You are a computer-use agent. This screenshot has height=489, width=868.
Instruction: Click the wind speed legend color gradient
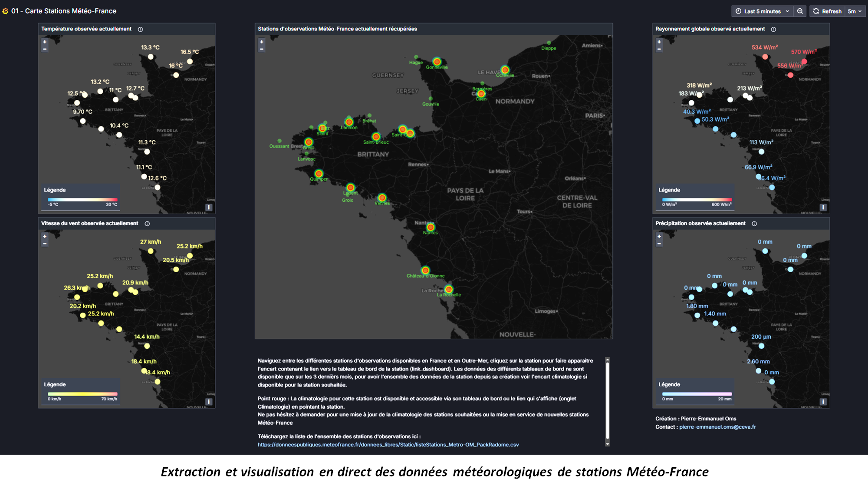(82, 394)
